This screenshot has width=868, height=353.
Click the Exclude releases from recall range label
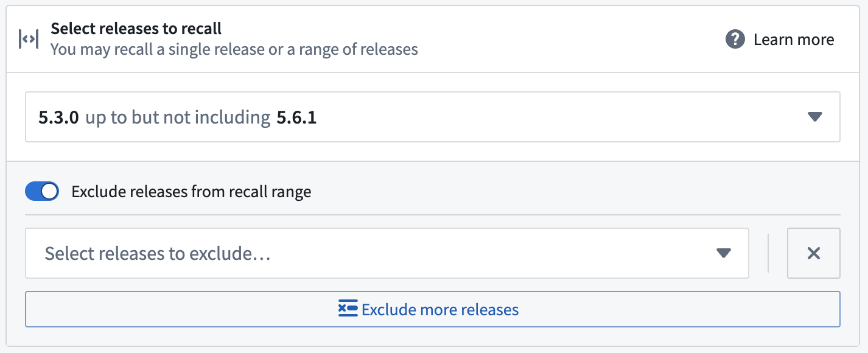tap(191, 192)
